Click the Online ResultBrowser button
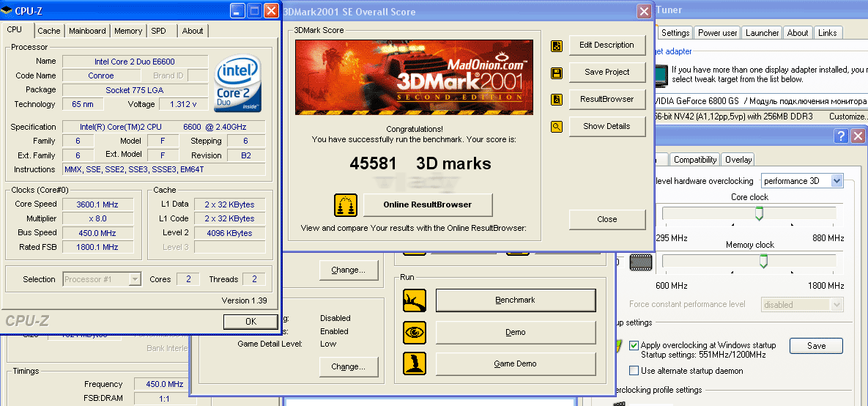Image resolution: width=868 pixels, height=406 pixels. click(x=428, y=205)
